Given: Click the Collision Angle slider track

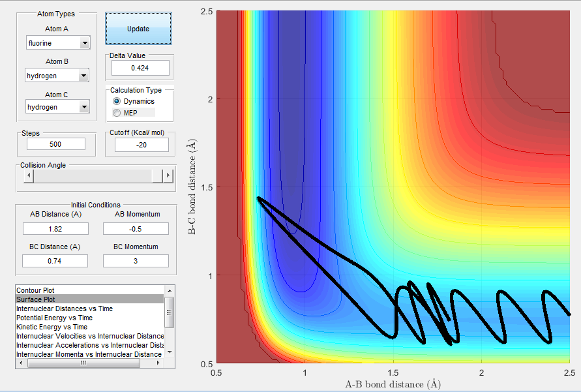Looking at the screenshot, I should tap(93, 175).
